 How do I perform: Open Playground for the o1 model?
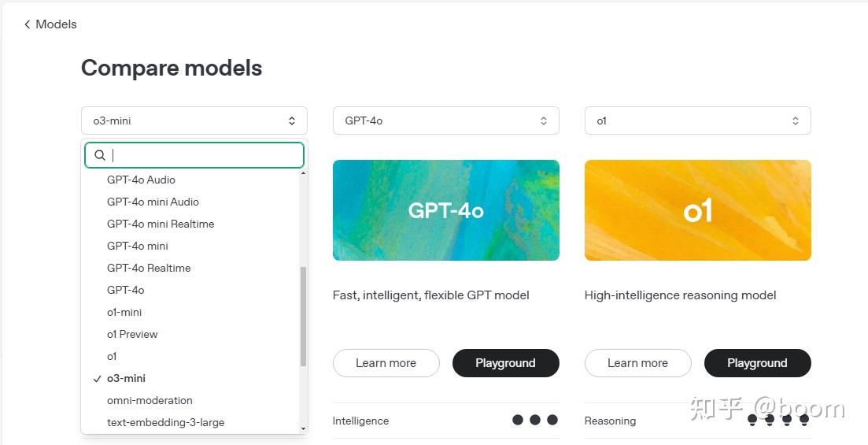click(757, 363)
